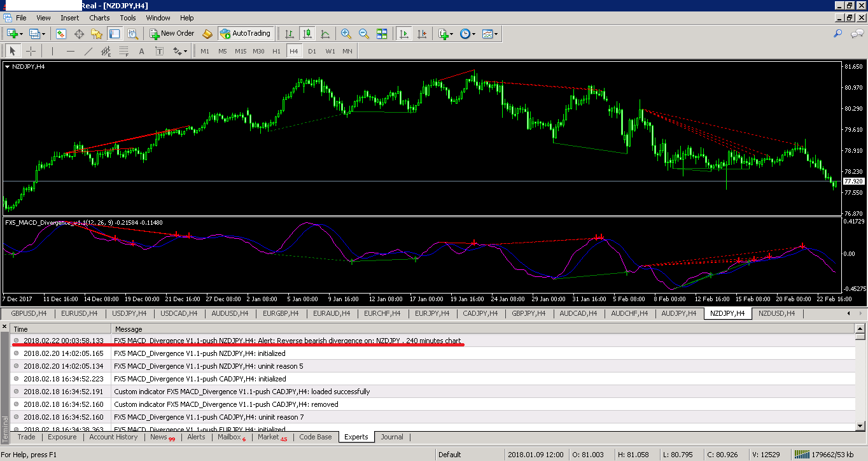Image resolution: width=868 pixels, height=461 pixels.
Task: Switch chart to Line Chart mode
Action: tap(325, 34)
